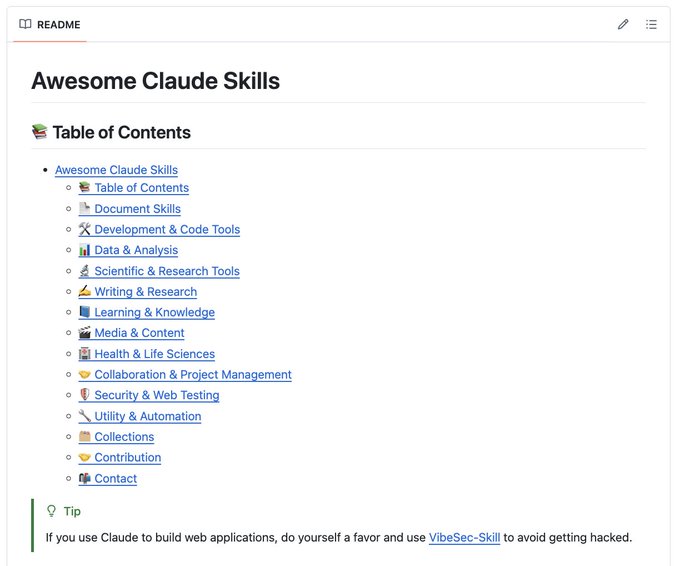Open the Awesome Claude Skills link
This screenshot has height=566, width=680.
[x=116, y=170]
